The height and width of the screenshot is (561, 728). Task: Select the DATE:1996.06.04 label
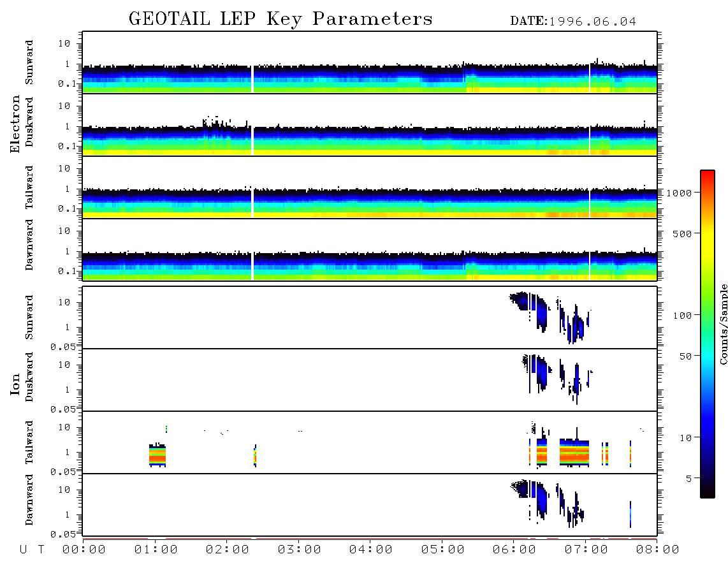tap(573, 22)
